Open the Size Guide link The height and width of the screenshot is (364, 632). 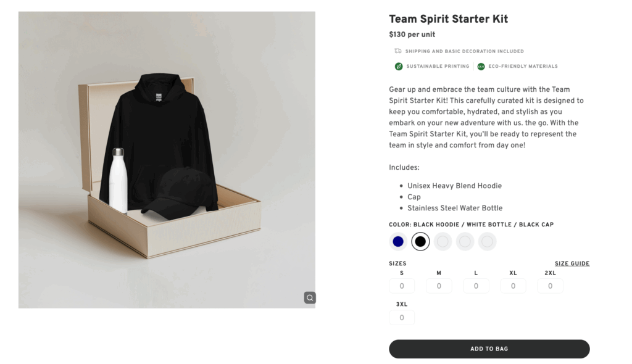click(572, 263)
